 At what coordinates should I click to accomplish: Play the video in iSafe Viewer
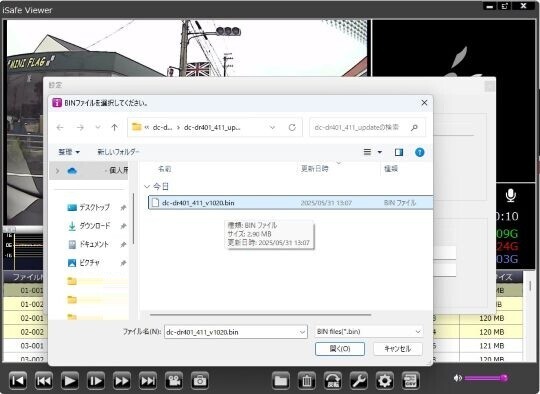tap(70, 381)
